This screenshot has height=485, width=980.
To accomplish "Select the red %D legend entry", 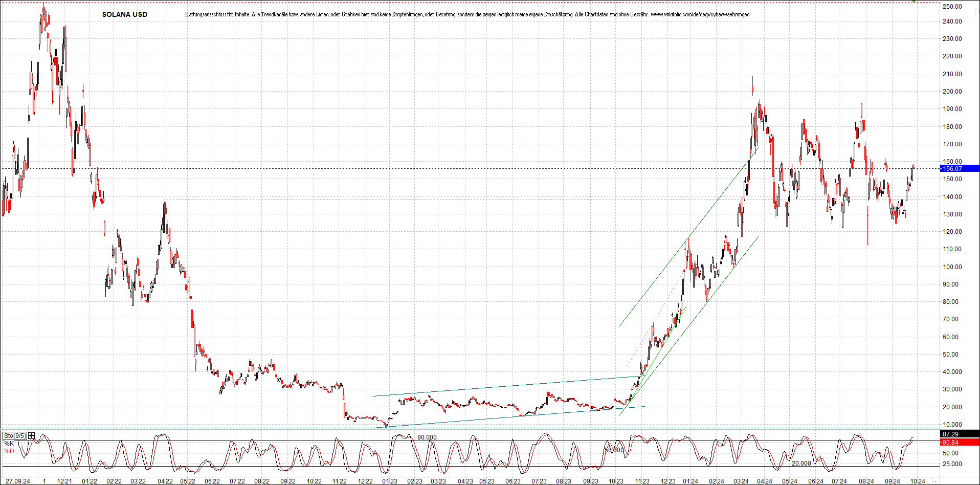I will coord(9,451).
